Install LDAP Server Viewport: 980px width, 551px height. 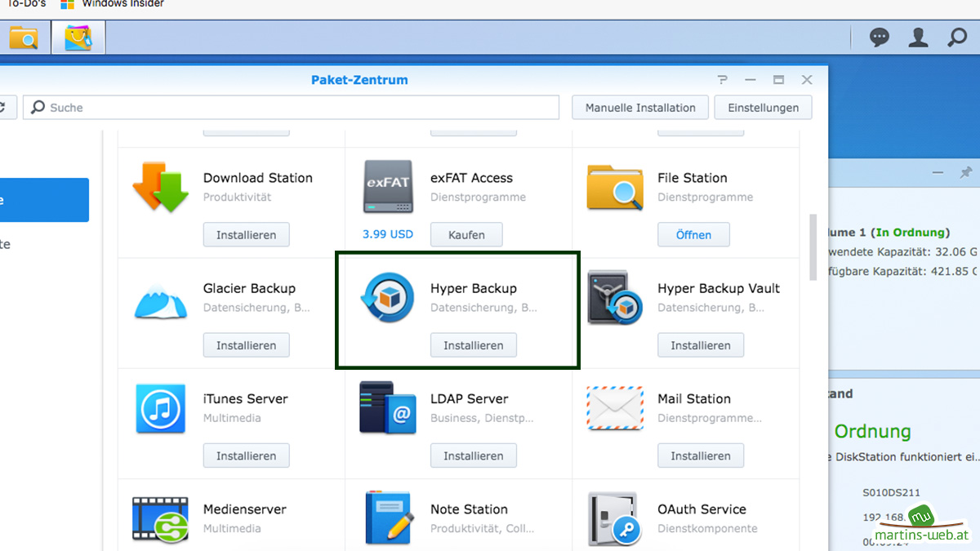tap(474, 456)
